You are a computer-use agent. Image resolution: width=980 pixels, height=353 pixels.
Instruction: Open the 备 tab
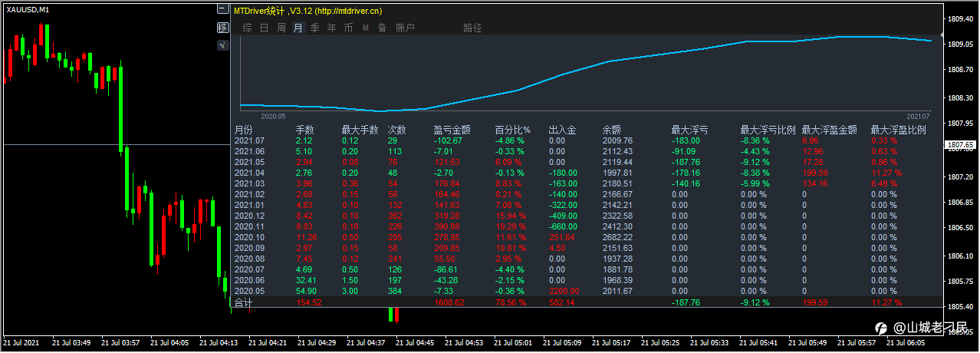click(x=382, y=28)
